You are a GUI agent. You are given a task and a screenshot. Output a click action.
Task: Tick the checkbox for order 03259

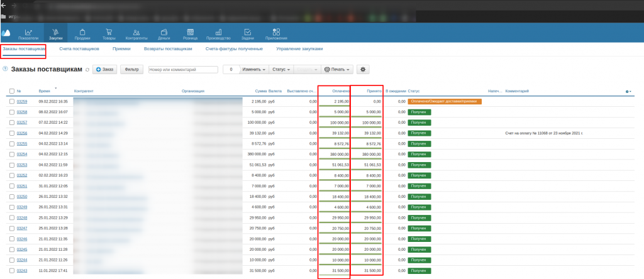(x=12, y=101)
